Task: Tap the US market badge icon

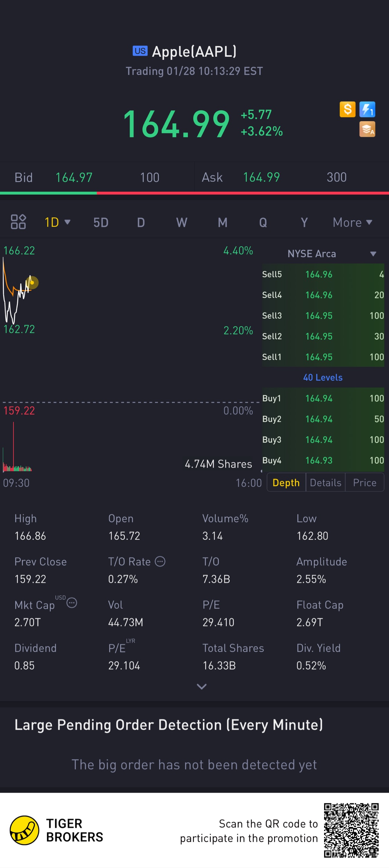Action: (x=140, y=51)
